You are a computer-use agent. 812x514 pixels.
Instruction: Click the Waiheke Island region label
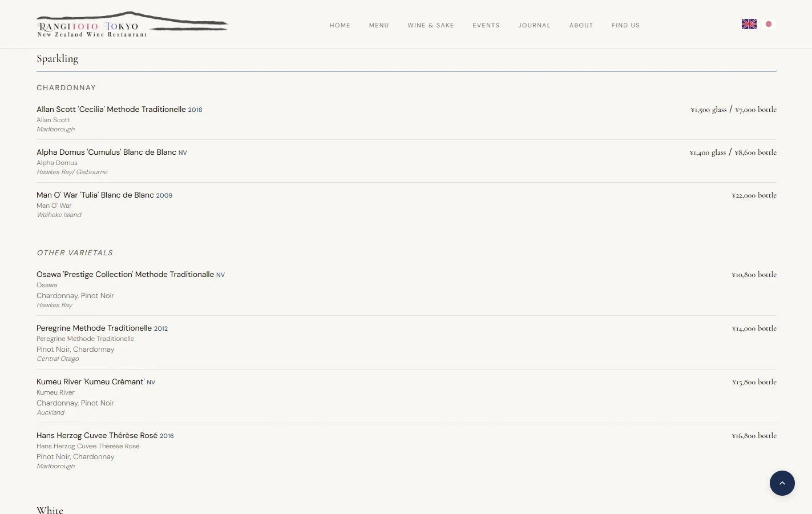[59, 215]
